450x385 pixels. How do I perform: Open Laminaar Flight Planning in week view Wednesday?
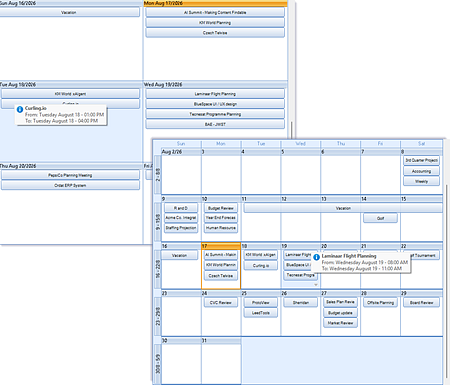coord(215,94)
